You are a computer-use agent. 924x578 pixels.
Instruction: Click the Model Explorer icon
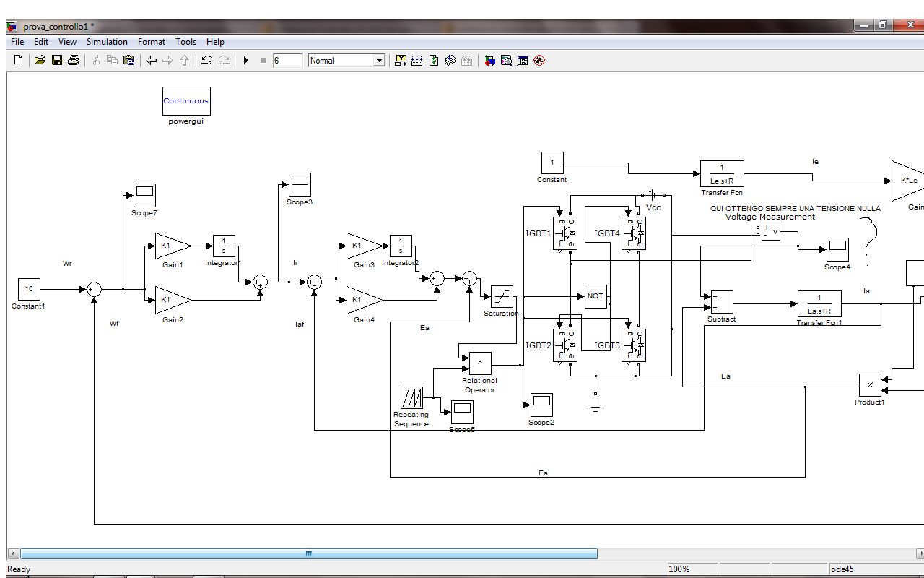(506, 61)
